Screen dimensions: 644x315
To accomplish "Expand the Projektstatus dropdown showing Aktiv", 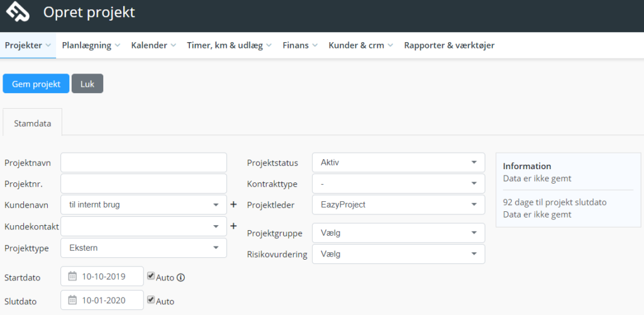I will click(x=398, y=163).
